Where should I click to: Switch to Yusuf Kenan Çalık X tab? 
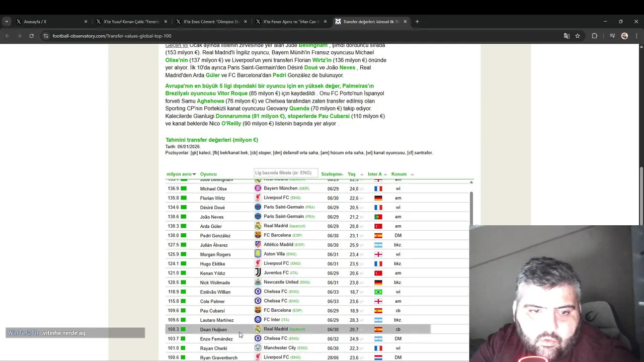tap(132, 22)
